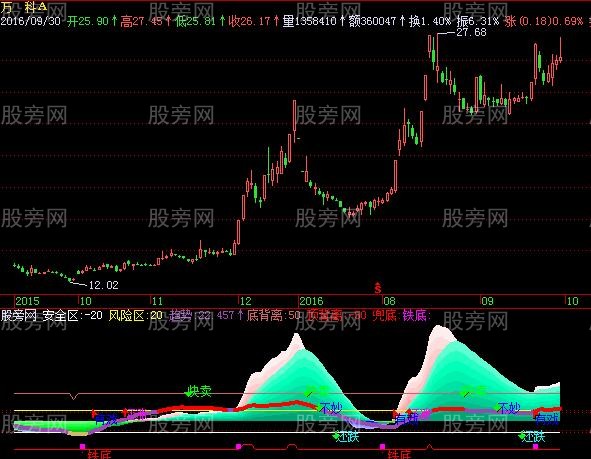Click the 不妙 warning after the 2016 peak

coord(331,408)
